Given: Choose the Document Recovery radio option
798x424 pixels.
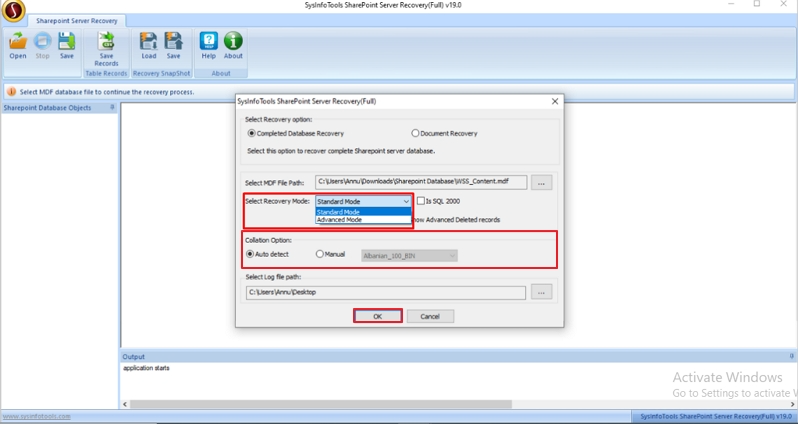Looking at the screenshot, I should [416, 133].
